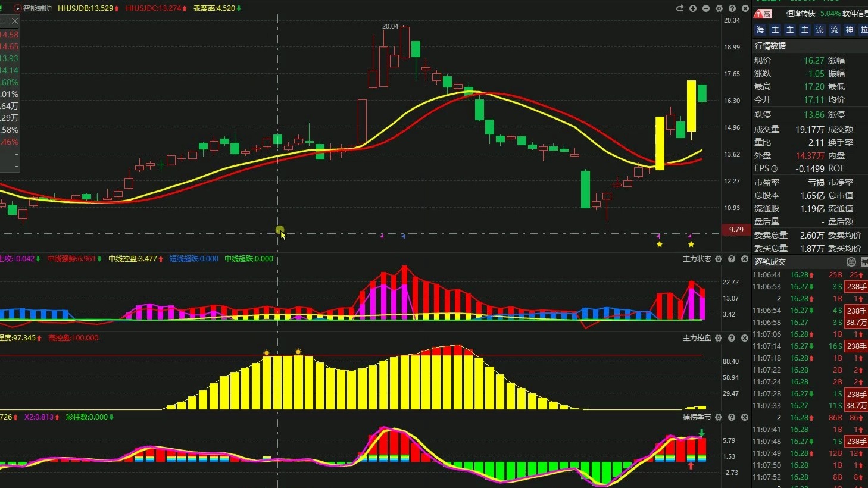This screenshot has width=868, height=488.
Task: Click the 行情数据 panel header
Action: [770, 46]
